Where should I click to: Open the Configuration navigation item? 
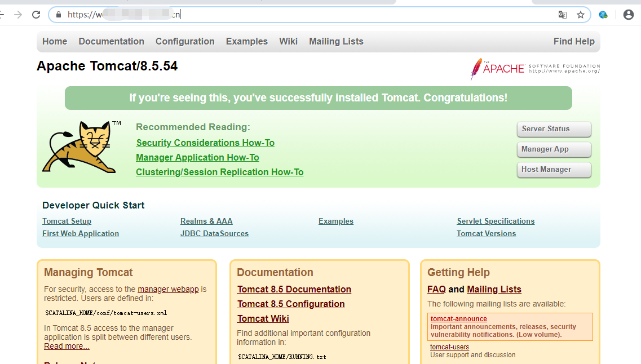coord(185,41)
